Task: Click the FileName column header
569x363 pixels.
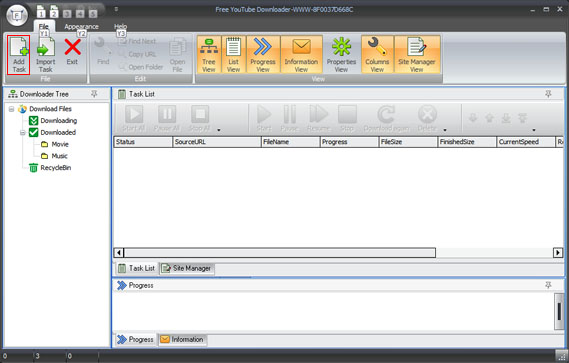Action: click(290, 142)
